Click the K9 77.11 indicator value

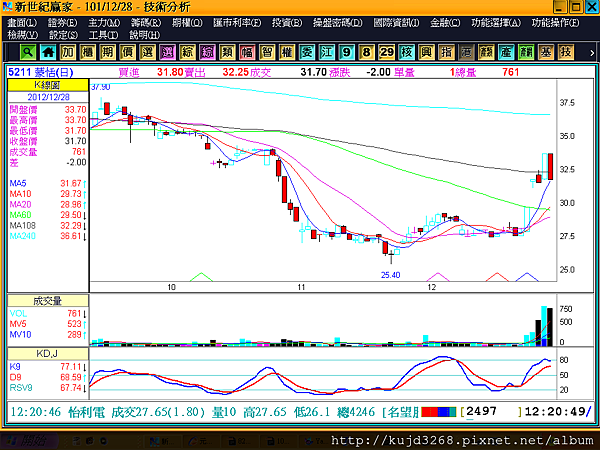tap(71, 367)
